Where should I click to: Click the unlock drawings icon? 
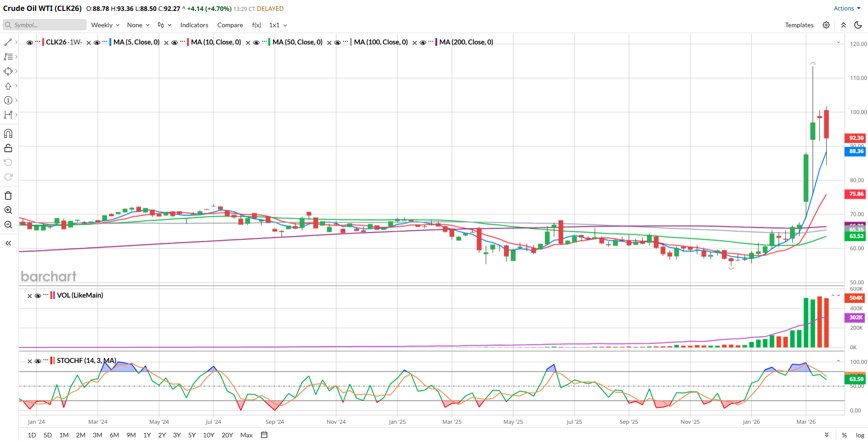tap(8, 148)
